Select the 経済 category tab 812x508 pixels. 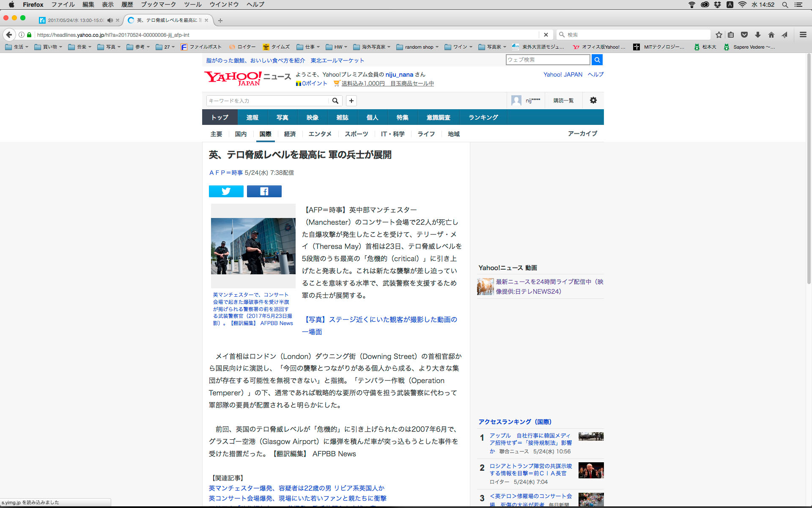pyautogui.click(x=290, y=134)
